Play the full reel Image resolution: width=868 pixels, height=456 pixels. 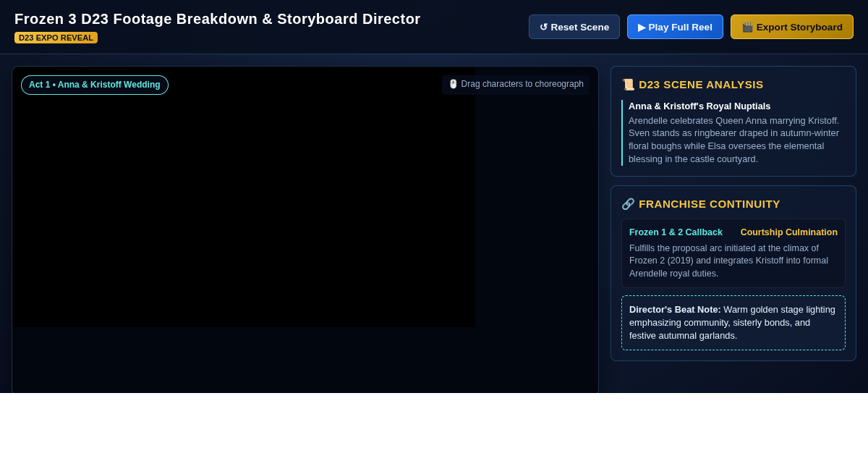click(675, 27)
